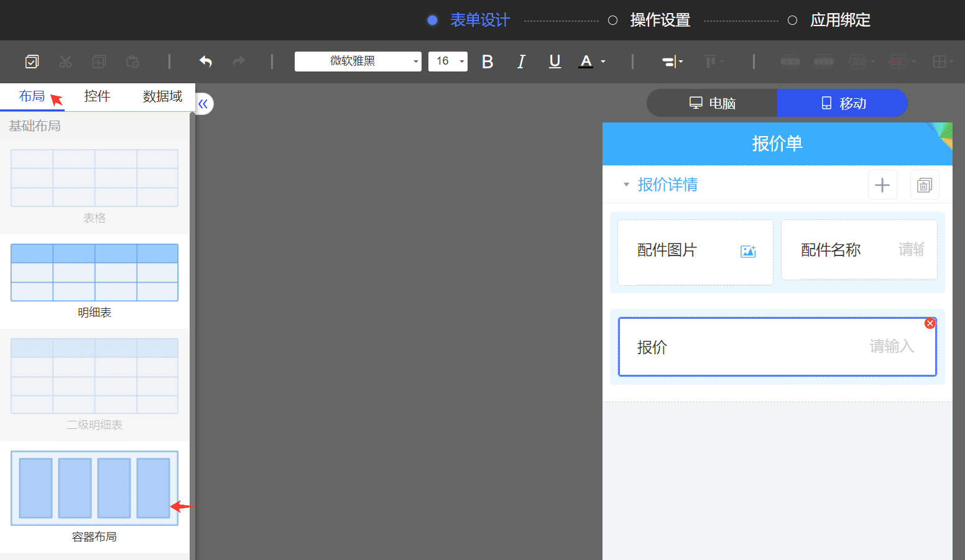Click the 配件图片 field
Screen dimensions: 965x560
pyautogui.click(x=695, y=252)
